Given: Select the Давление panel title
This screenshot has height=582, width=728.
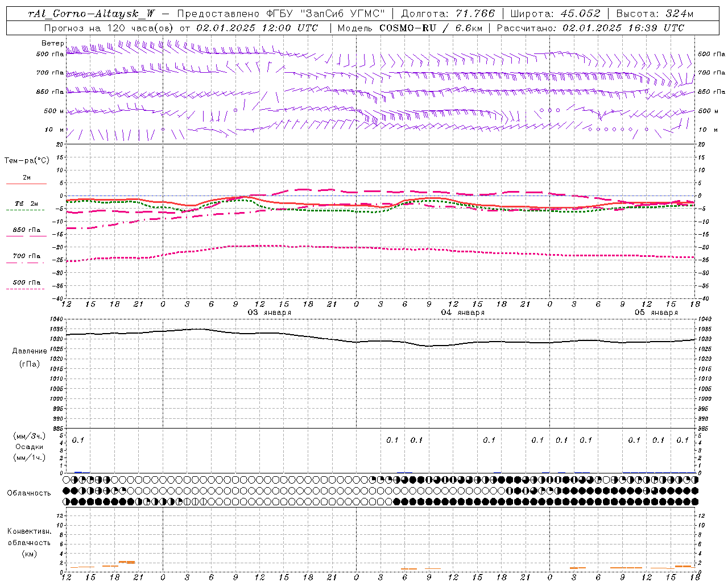Looking at the screenshot, I should click(x=30, y=351).
